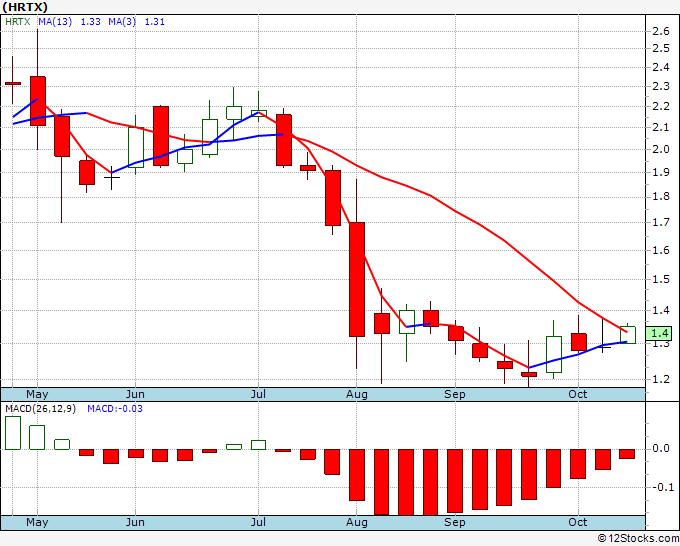Click the green HRTX legend label

tap(17, 22)
